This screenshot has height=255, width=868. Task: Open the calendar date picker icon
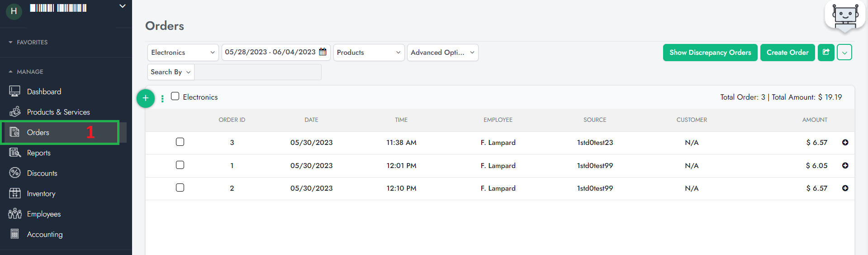click(x=323, y=52)
